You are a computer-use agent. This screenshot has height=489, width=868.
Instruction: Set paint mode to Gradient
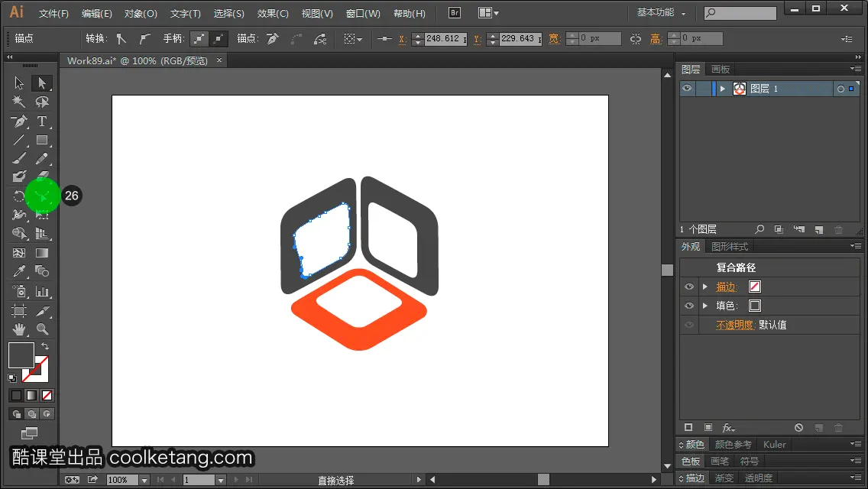[x=31, y=396]
